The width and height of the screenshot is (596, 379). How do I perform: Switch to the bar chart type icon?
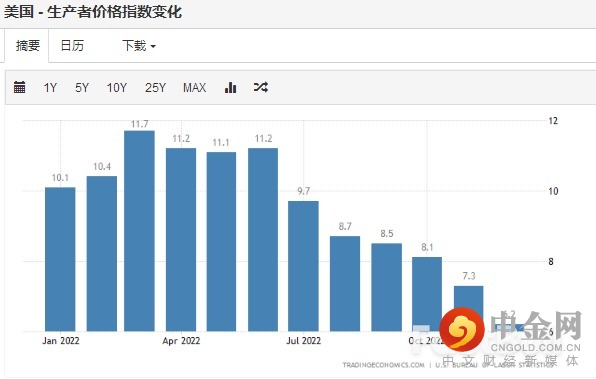pos(230,87)
